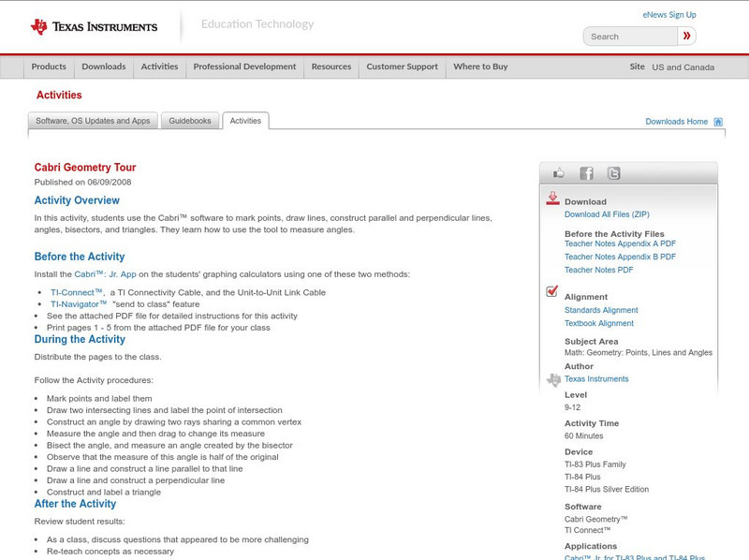Open the Activities navigation menu
The image size is (749, 560).
[159, 66]
